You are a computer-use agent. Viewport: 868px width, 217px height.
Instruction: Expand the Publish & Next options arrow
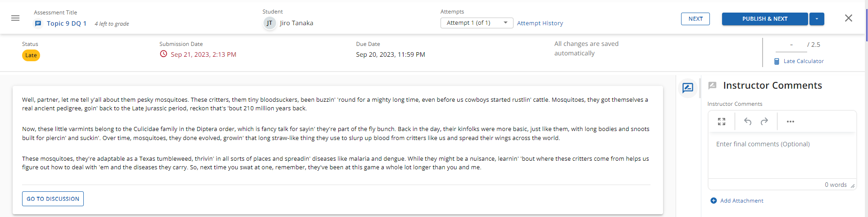pyautogui.click(x=817, y=19)
